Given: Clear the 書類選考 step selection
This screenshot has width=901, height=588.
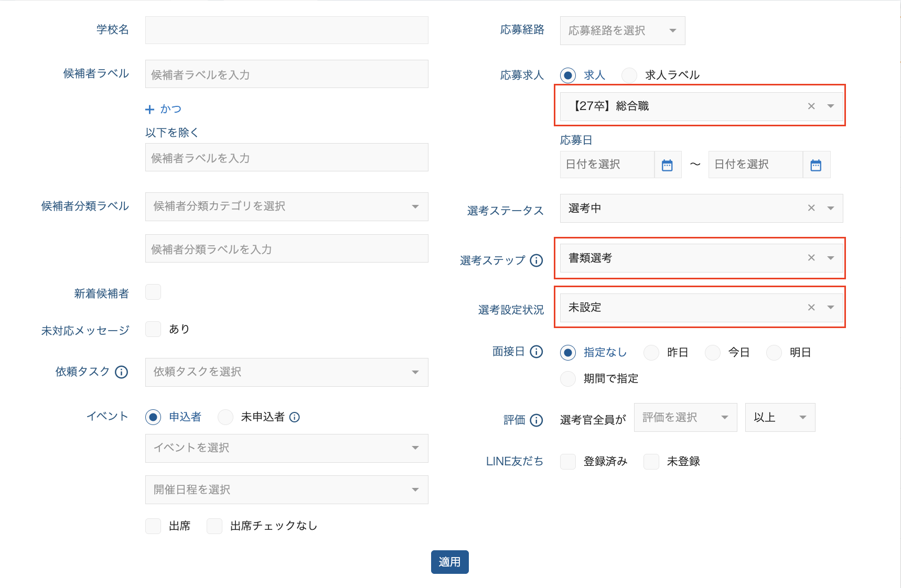Looking at the screenshot, I should pos(811,258).
